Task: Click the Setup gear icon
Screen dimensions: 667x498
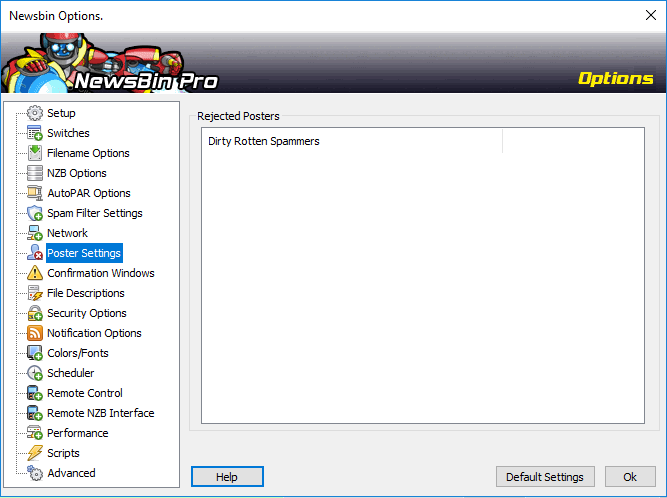Action: point(34,113)
